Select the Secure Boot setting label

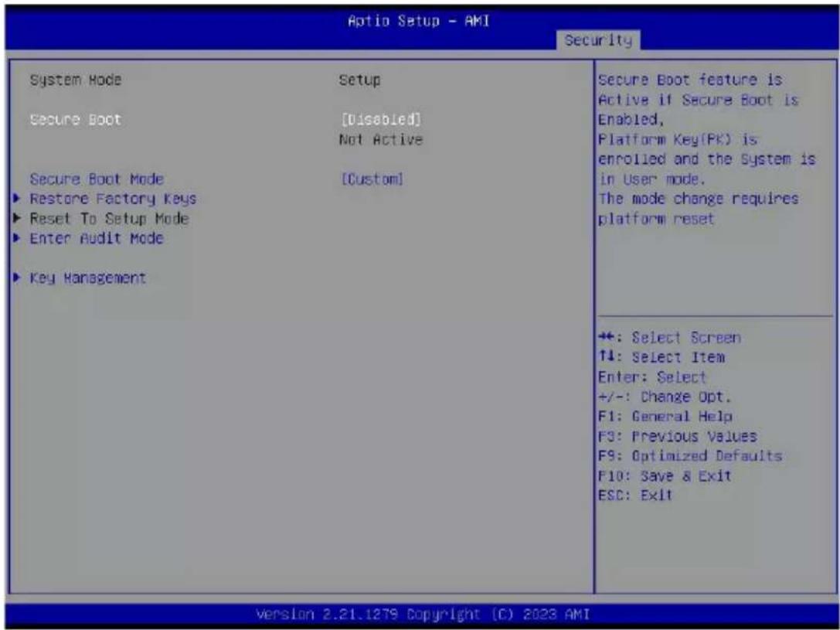[76, 119]
